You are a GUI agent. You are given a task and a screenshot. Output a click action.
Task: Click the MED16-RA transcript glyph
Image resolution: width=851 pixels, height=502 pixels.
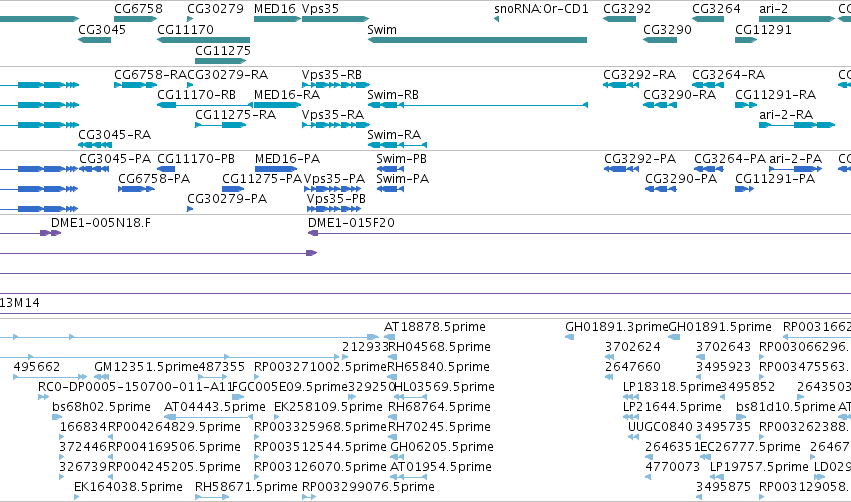pos(277,105)
